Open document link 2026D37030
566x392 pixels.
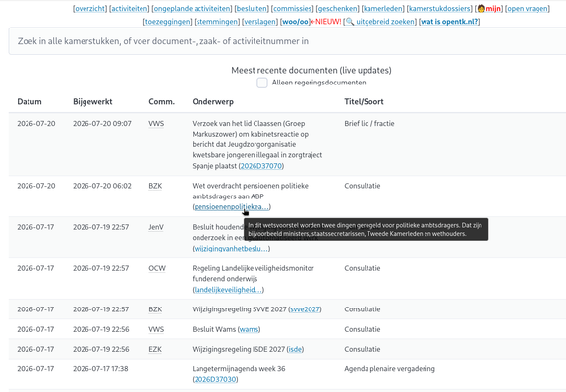[215, 380]
